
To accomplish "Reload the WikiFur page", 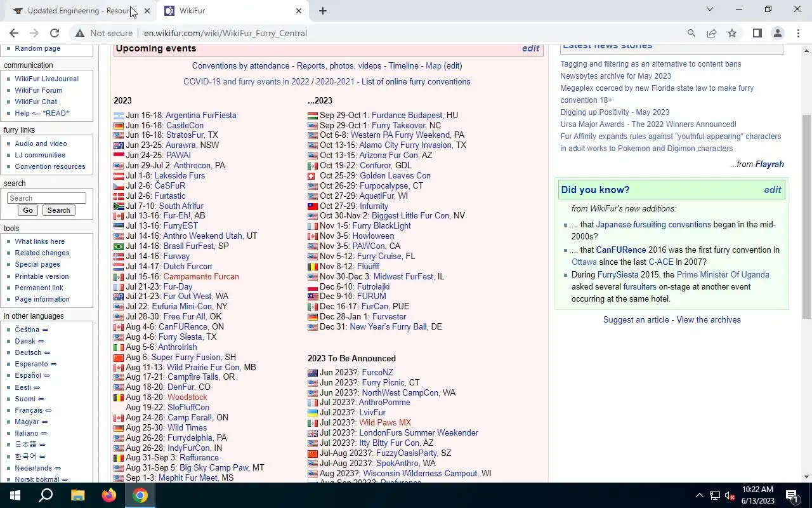I will (x=55, y=33).
